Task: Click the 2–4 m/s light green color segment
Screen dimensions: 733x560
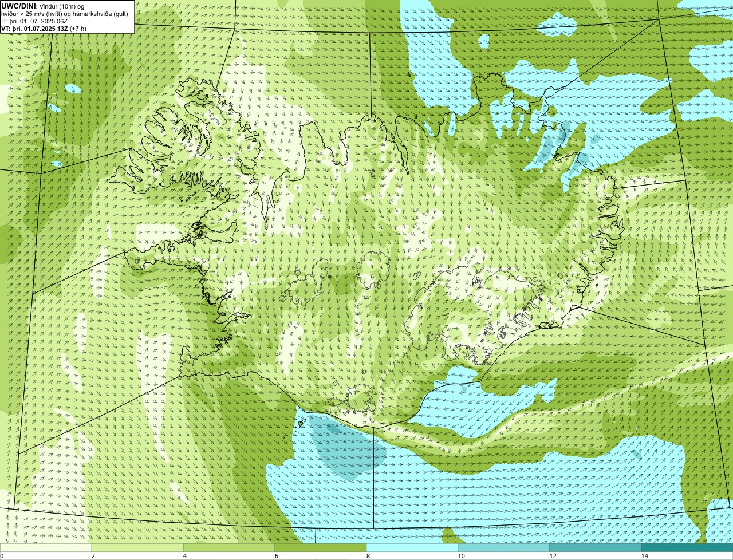Action: coord(137,547)
